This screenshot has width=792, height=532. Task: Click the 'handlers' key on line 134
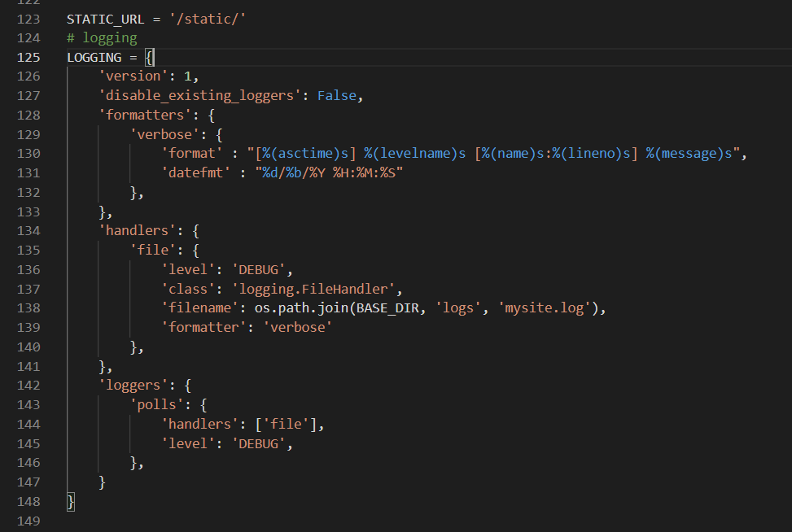pos(137,231)
